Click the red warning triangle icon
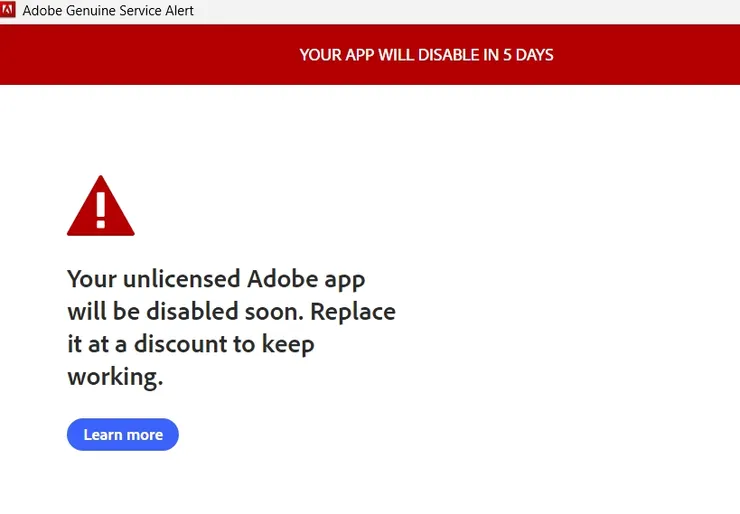This screenshot has height=514, width=740. pyautogui.click(x=101, y=206)
